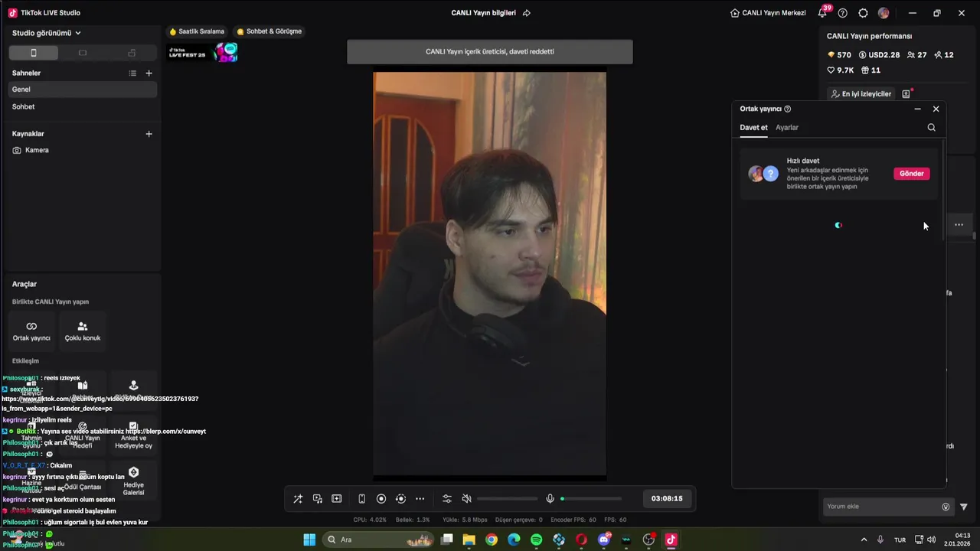Unmute the desktop speaker audio
980x551 pixels.
pyautogui.click(x=466, y=499)
